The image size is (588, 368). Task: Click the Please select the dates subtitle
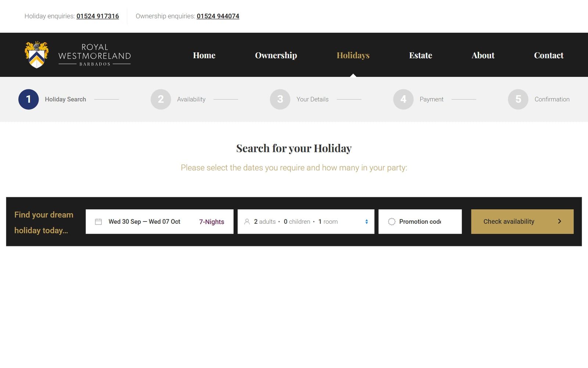(x=294, y=168)
